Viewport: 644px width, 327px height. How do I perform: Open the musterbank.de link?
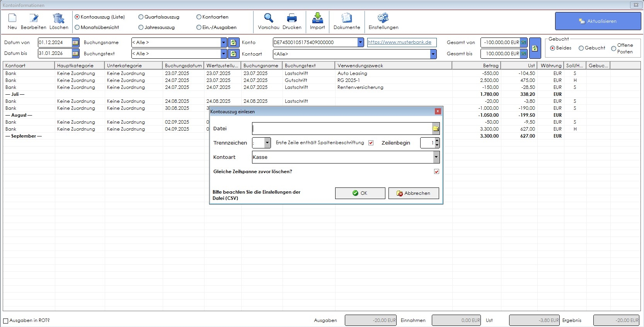[x=399, y=43]
